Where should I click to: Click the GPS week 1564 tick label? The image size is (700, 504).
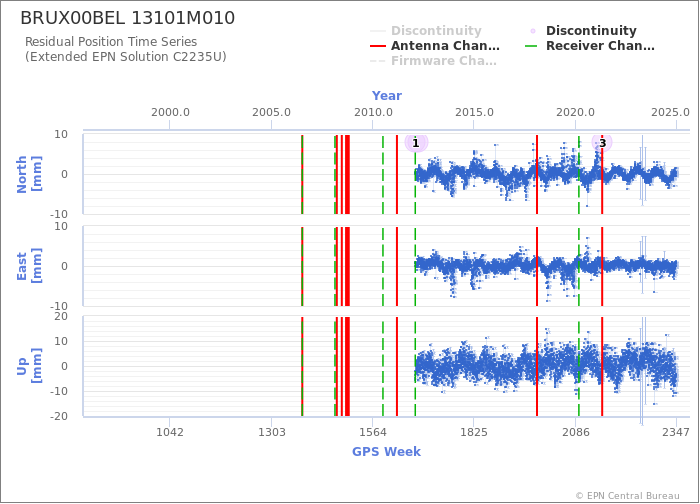point(373,432)
